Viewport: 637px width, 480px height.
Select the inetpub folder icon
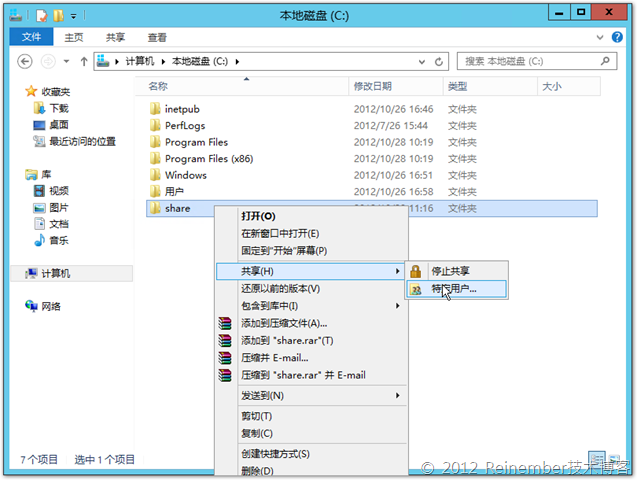(155, 109)
